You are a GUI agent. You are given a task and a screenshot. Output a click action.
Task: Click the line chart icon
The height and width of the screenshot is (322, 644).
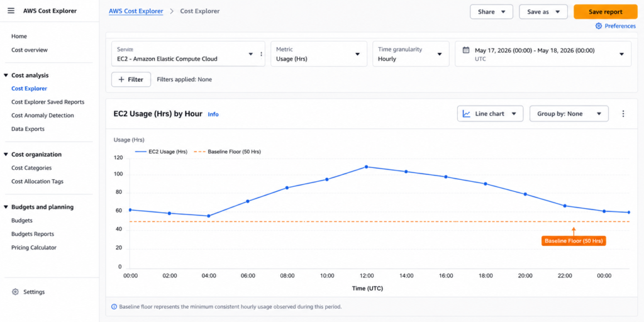coord(466,114)
